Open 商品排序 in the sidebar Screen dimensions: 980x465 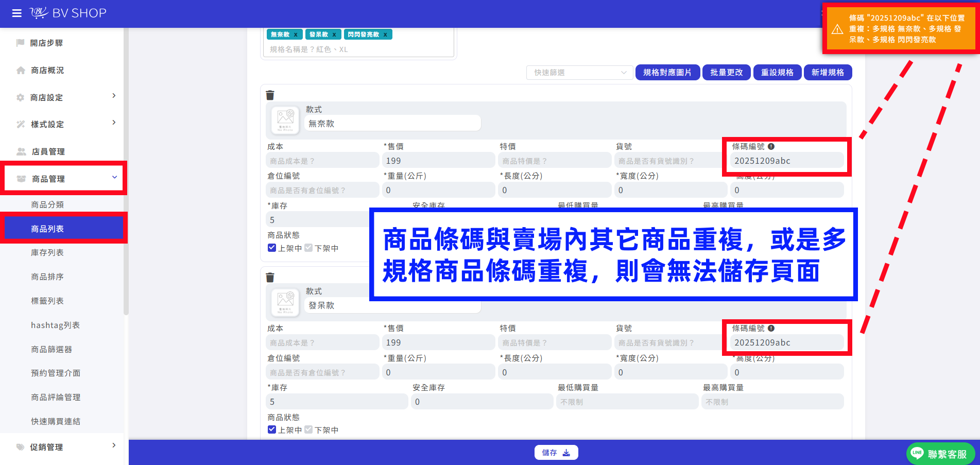pyautogui.click(x=47, y=277)
